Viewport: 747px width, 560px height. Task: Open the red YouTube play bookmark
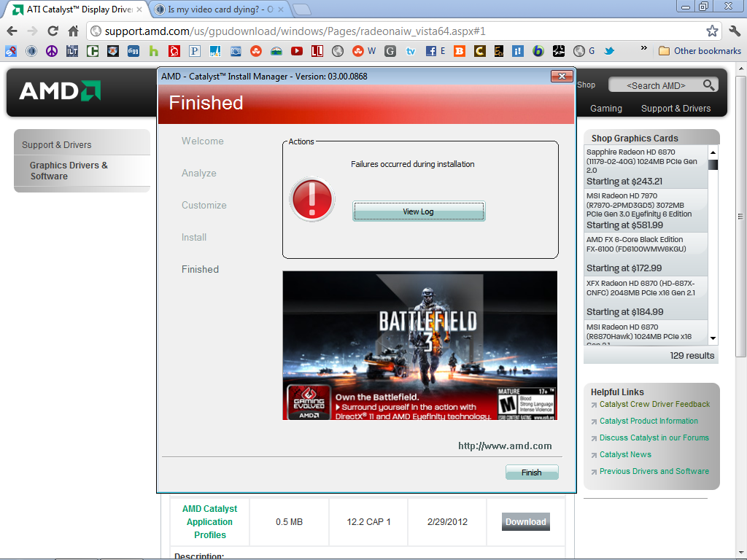(297, 51)
